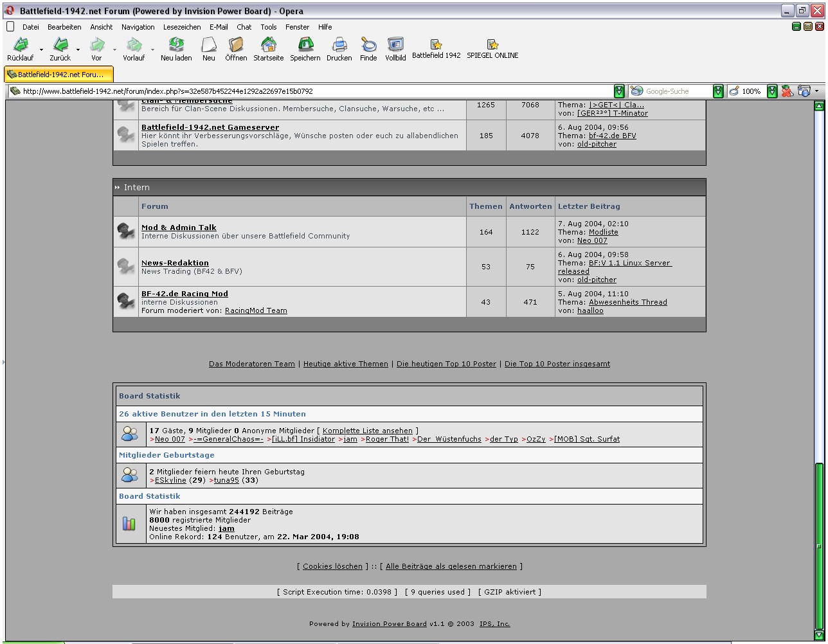Viewport: 828px width, 644px height.
Task: Click the magnifier icon in zoom box
Action: click(x=734, y=91)
